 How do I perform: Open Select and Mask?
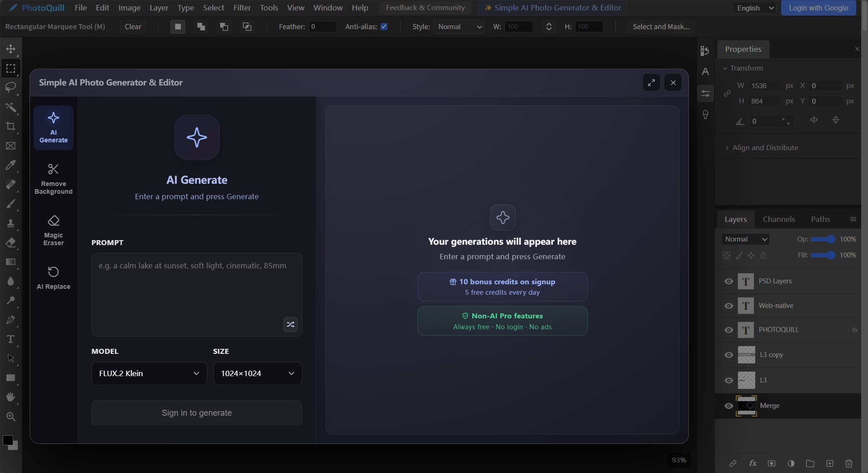(x=661, y=27)
